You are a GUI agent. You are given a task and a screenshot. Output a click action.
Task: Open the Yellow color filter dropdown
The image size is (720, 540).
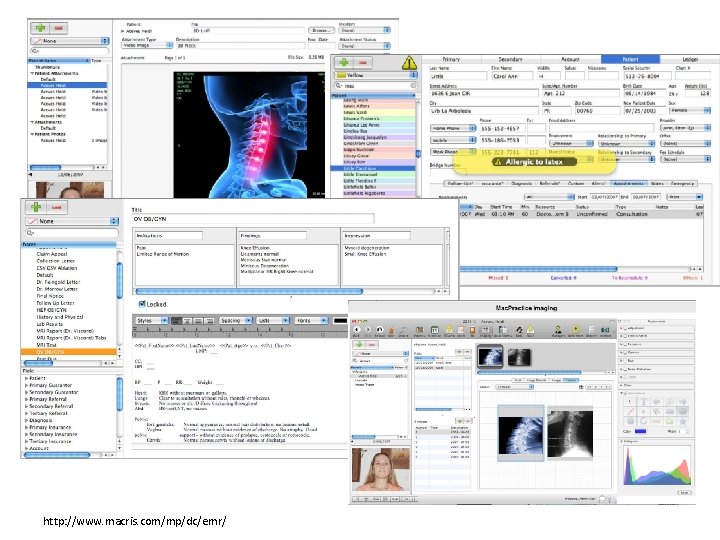point(376,75)
